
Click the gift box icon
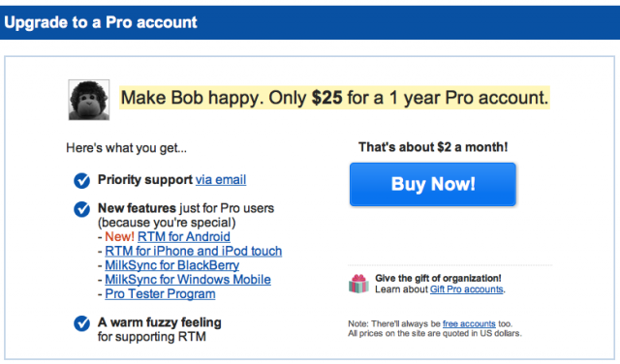358,284
